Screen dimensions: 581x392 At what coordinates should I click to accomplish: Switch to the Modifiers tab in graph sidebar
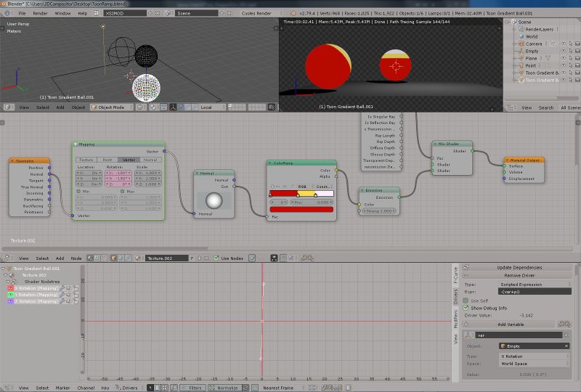[x=456, y=319]
